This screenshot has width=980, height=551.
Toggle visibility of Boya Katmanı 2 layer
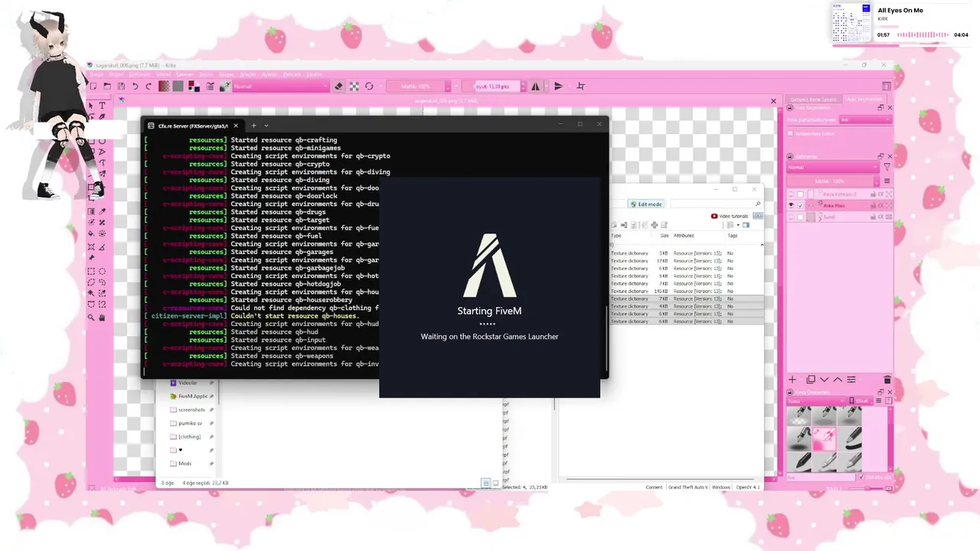click(791, 194)
